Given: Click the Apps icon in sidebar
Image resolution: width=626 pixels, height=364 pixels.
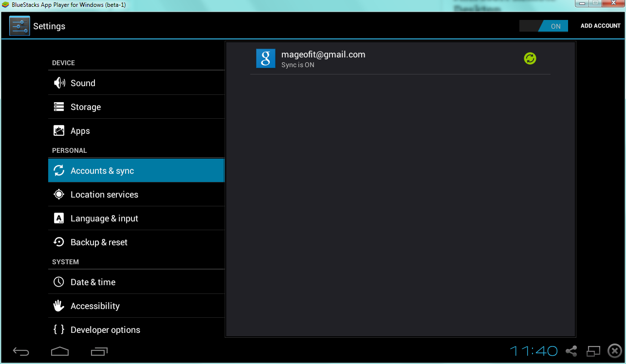Looking at the screenshot, I should click(x=59, y=130).
